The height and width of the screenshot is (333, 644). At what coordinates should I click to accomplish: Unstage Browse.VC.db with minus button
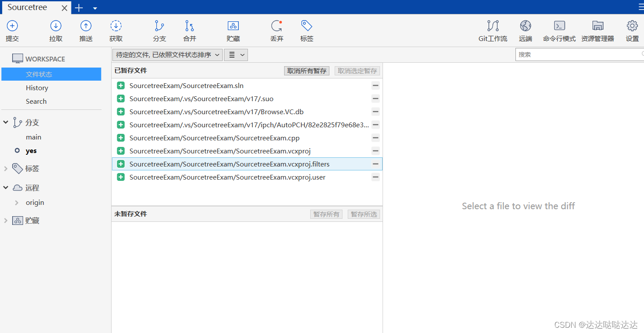[375, 112]
